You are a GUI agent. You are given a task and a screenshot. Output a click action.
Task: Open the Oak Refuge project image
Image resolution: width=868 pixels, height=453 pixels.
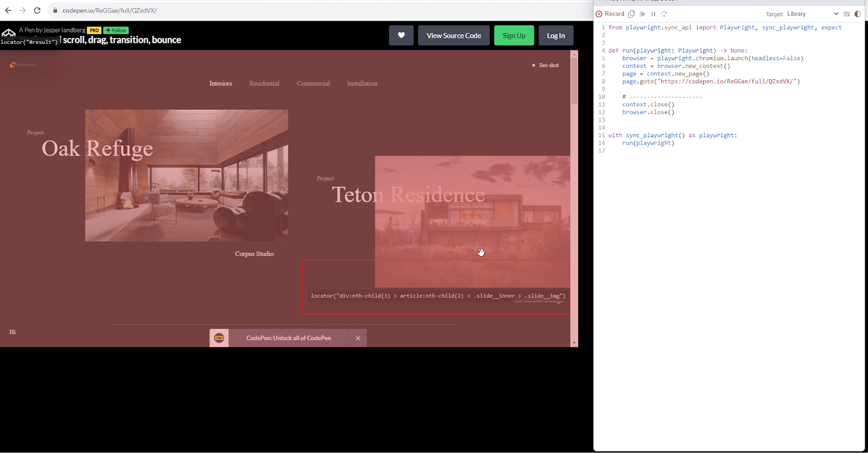[187, 175]
